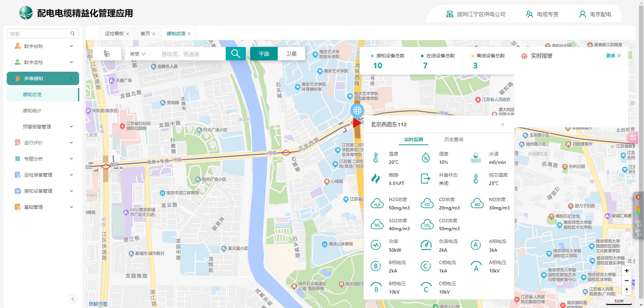
Task: Click the C相电流 circle icon
Action: point(426,266)
